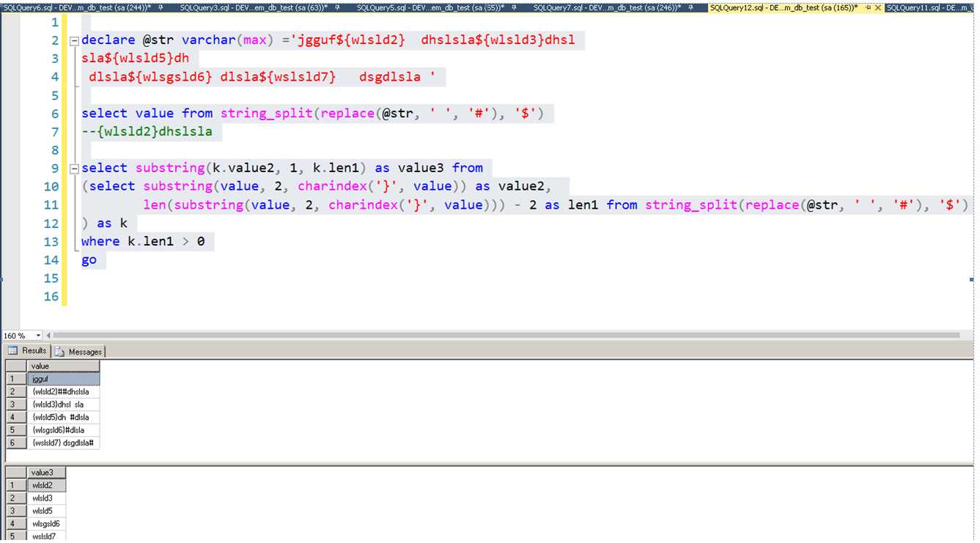Switch to the SQLQuery11.sql tab
Image resolution: width=980 pixels, height=543 pixels.
click(929, 7)
